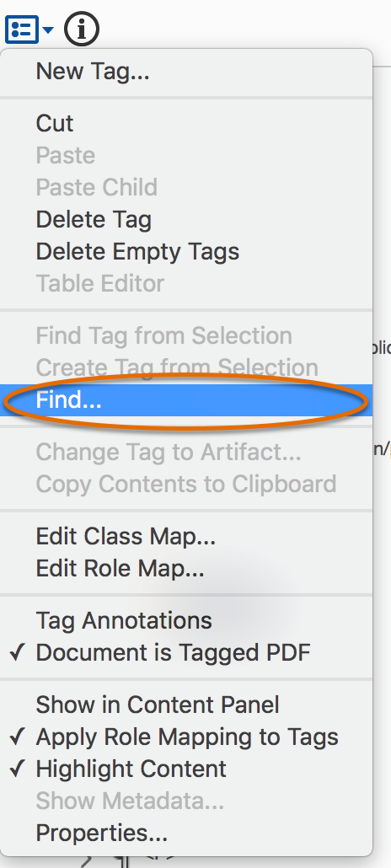Screen dimensions: 391x868
Task: Open Edit Class Map...
Action: tap(186, 536)
